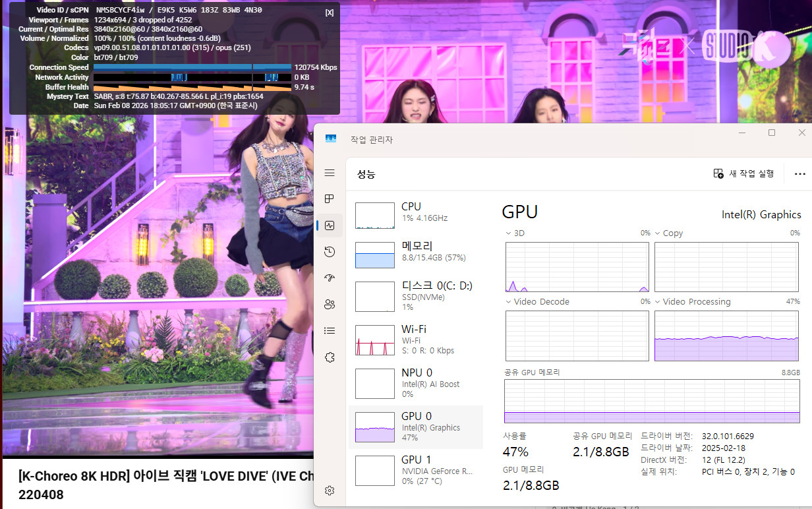Open the Details list page icon

click(330, 330)
